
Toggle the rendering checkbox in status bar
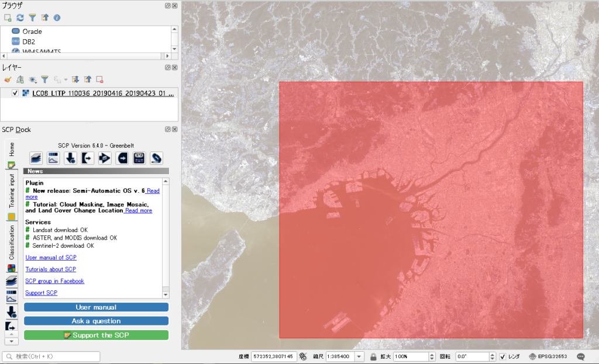(502, 356)
